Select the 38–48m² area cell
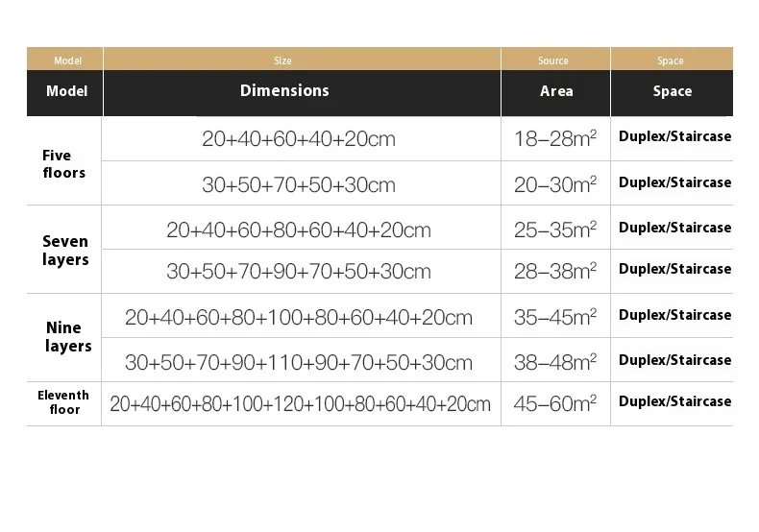Image resolution: width=759 pixels, height=532 pixels. point(555,363)
